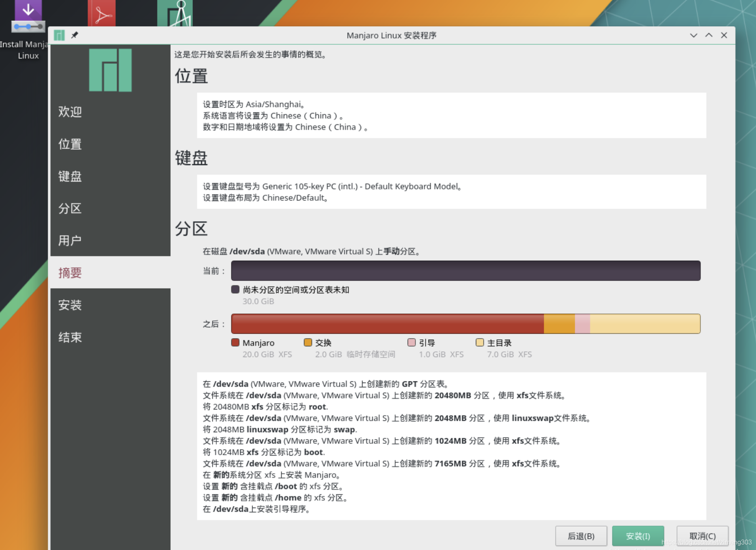756x550 pixels.
Task: Select the 位置 step in sidebar
Action: click(x=110, y=144)
